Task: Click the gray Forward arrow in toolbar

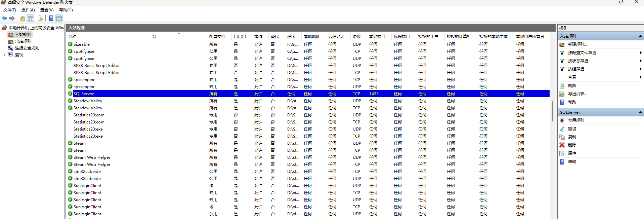Action: pos(12,18)
